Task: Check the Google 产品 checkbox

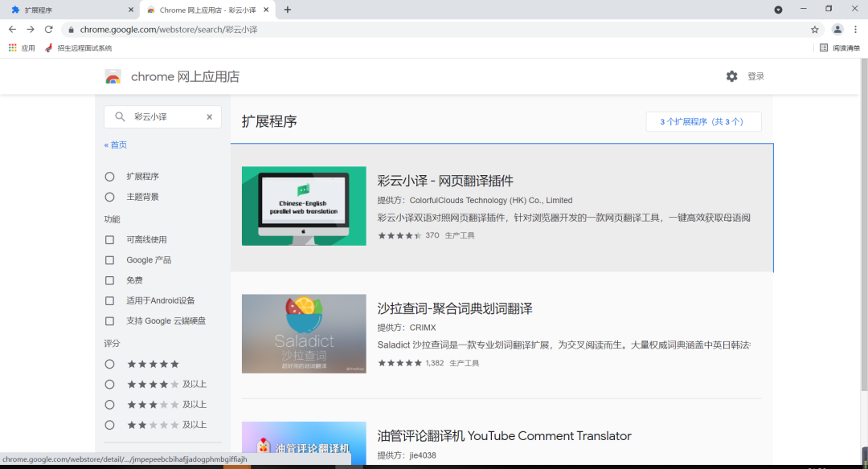Action: [x=109, y=260]
